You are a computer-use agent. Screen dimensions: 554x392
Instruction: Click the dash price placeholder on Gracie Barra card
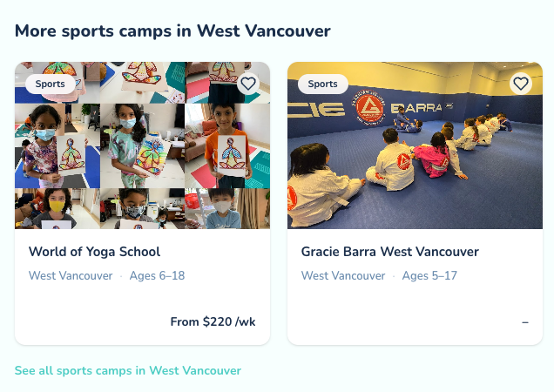coord(525,322)
